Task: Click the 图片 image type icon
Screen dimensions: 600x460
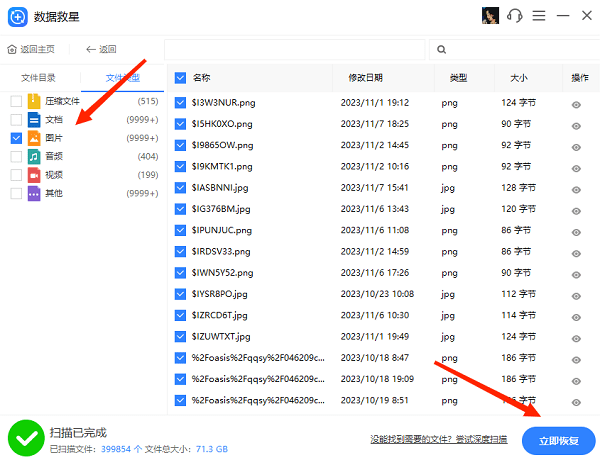Action: click(34, 138)
